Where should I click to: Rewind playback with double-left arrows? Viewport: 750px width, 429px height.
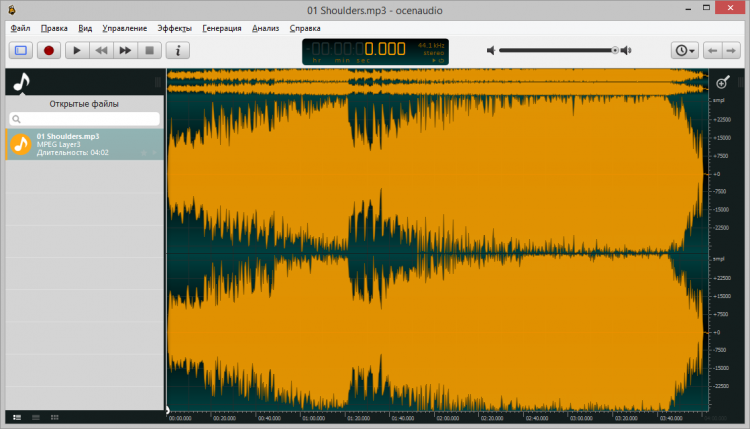point(101,50)
